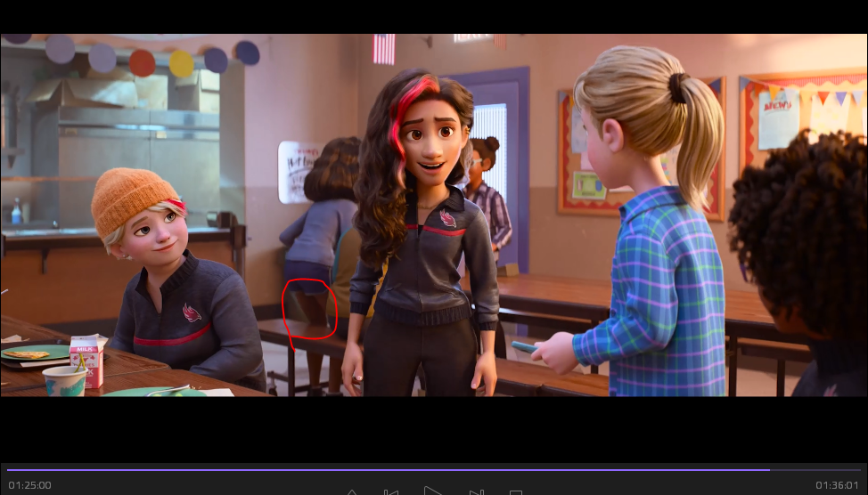Click the milk carton on the table
Screen dimensions: 868x495
[86, 360]
